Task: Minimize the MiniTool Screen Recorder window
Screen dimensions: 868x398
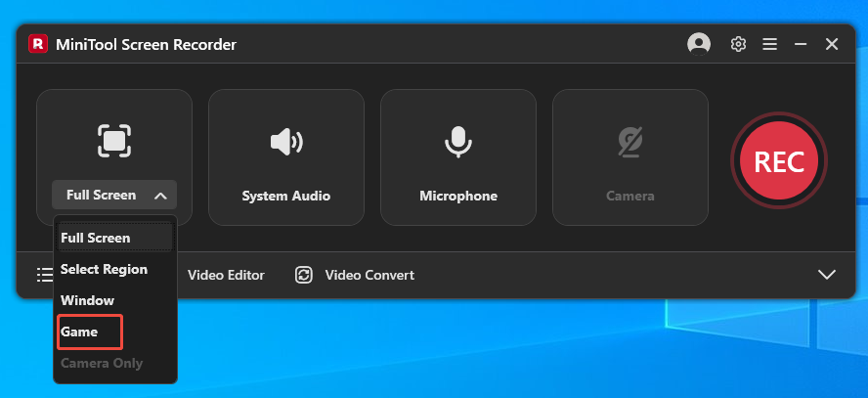Action: 801,44
